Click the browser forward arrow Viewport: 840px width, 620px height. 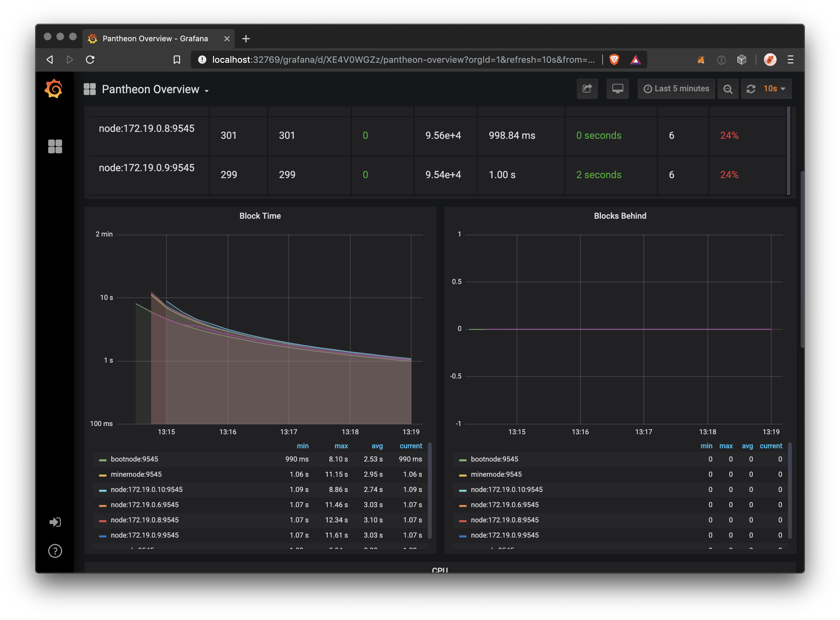tap(69, 60)
